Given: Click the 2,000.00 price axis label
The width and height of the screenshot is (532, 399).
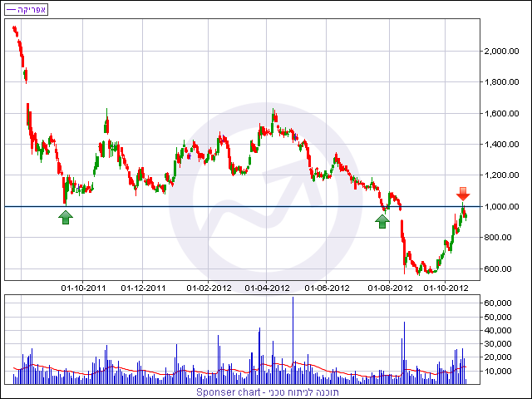Looking at the screenshot, I should click(x=502, y=52).
